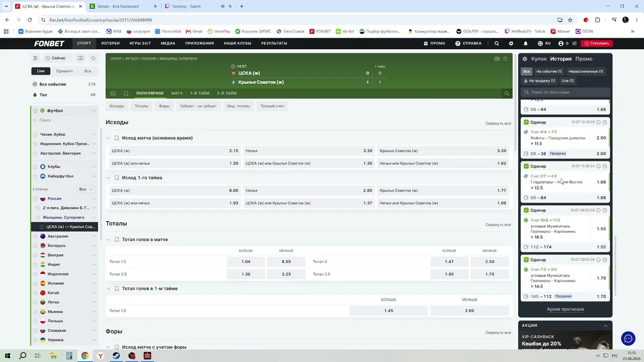Select Ничья odds 3.30
The image size is (644, 362).
[x=309, y=151]
